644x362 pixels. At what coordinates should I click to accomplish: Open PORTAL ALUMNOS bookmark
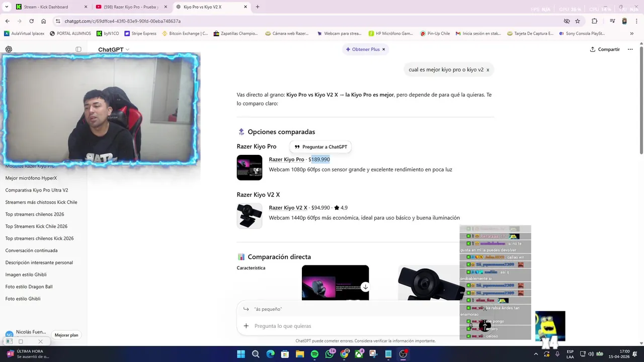[x=70, y=34]
